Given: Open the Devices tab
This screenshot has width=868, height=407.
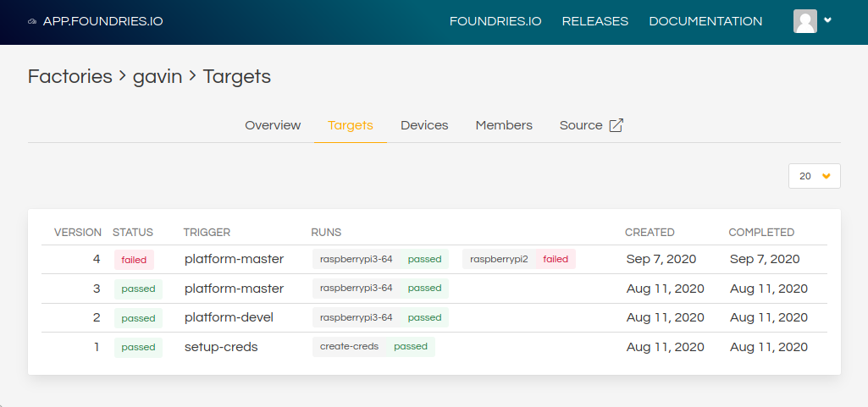Looking at the screenshot, I should click(x=424, y=125).
